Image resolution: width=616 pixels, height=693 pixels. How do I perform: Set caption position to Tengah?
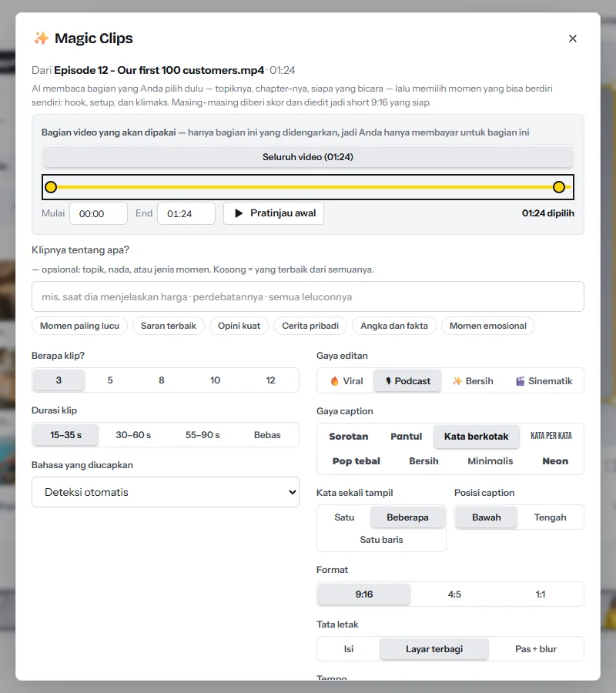point(550,517)
